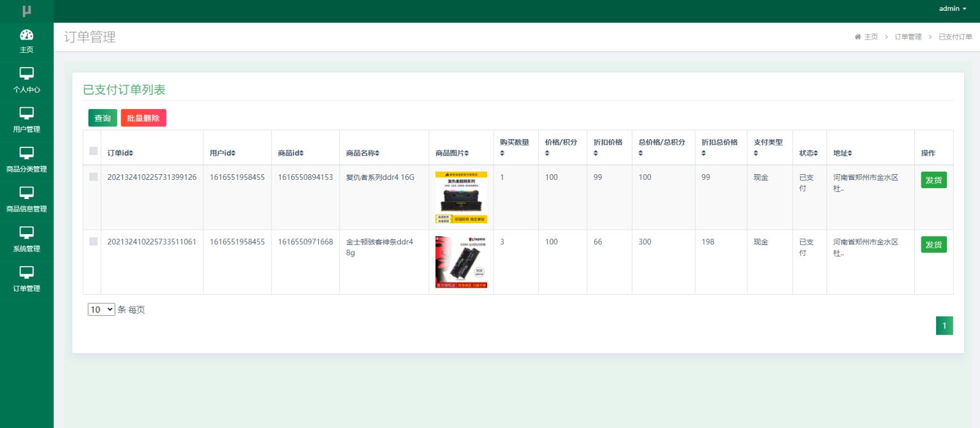Click total price value 300

click(x=645, y=242)
